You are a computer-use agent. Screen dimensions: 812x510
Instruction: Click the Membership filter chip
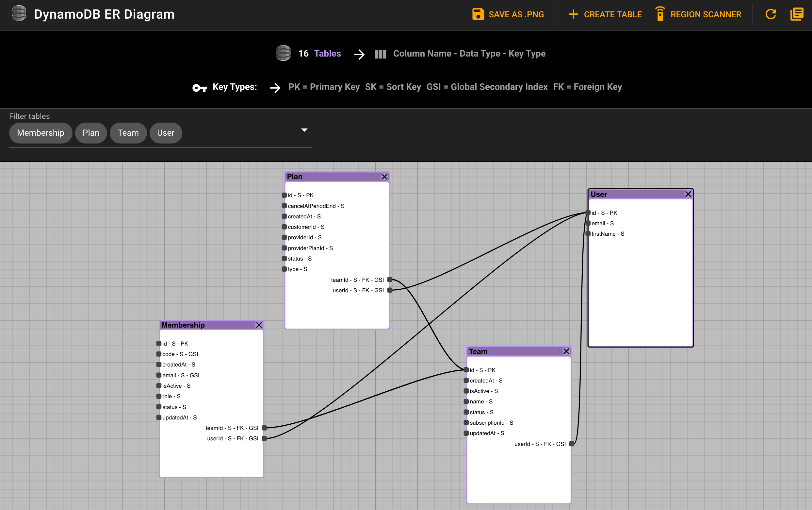point(41,133)
